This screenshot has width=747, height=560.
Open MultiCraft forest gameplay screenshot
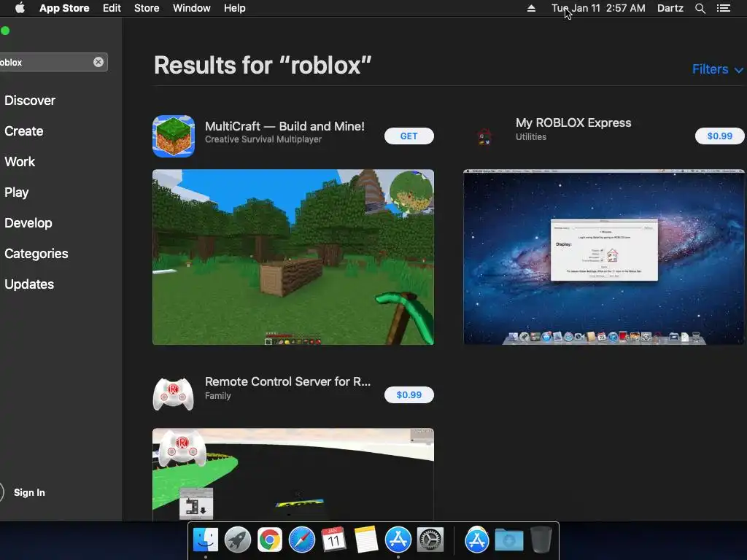pos(293,257)
